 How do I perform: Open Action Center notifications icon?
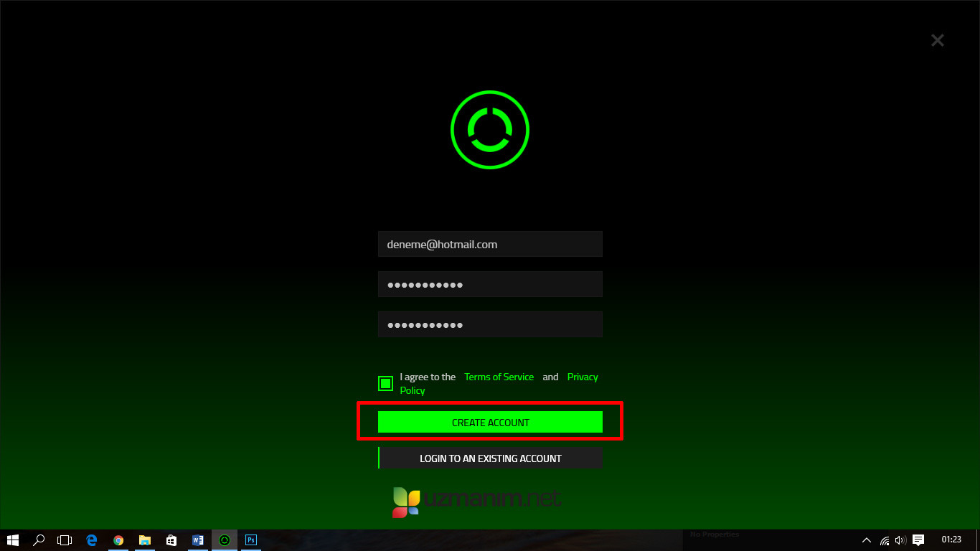pos(918,540)
